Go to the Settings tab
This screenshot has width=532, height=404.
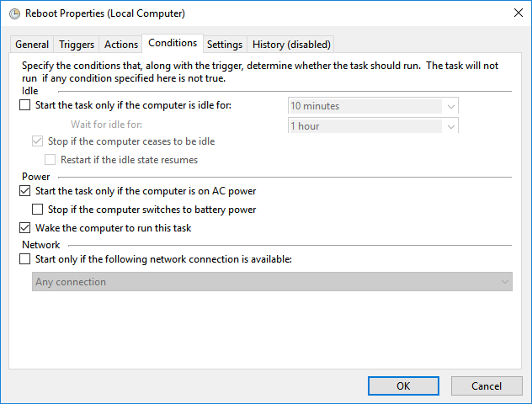[225, 45]
